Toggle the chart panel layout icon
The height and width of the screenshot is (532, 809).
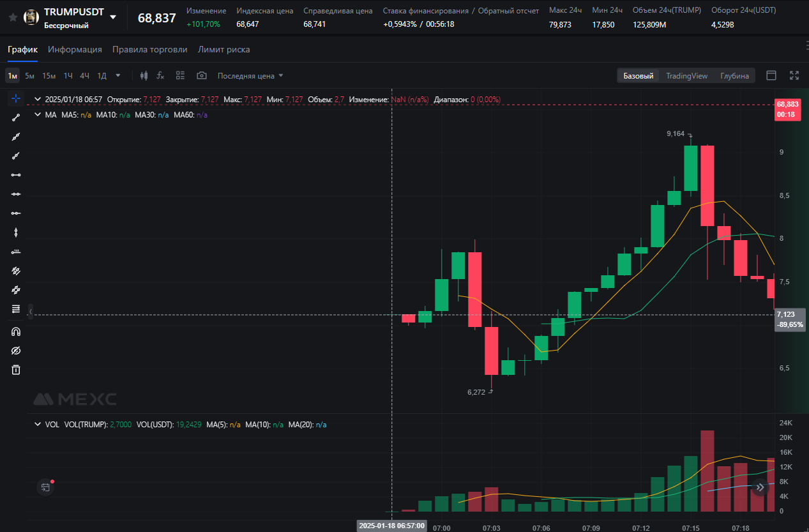[771, 75]
